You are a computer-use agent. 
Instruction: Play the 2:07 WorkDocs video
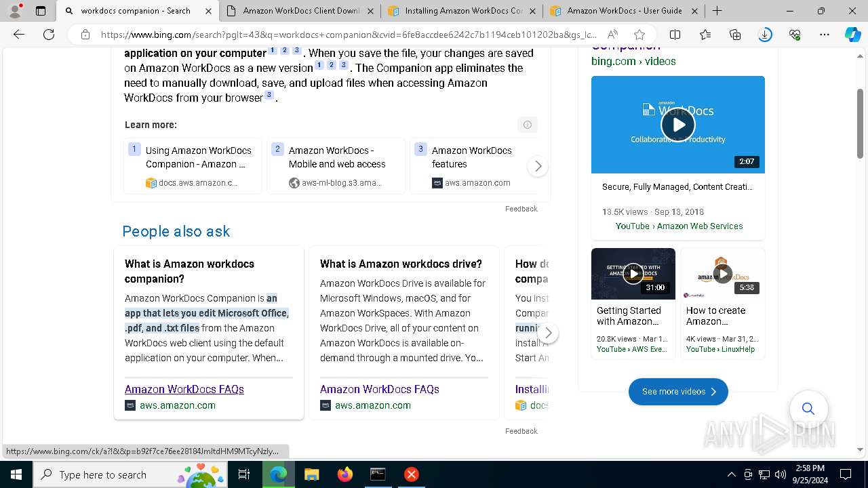click(x=678, y=124)
